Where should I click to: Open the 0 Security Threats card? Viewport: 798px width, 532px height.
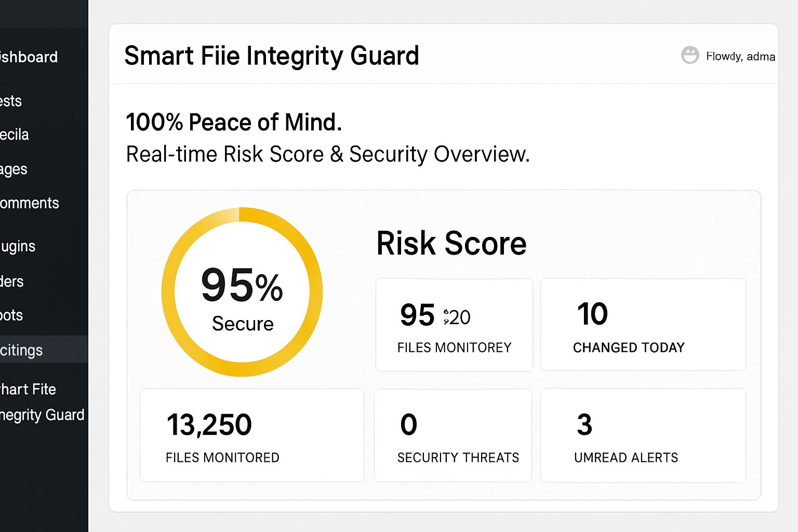[453, 435]
